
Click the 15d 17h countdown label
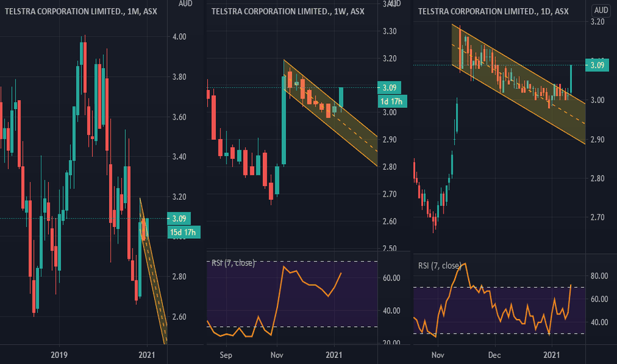coord(183,232)
